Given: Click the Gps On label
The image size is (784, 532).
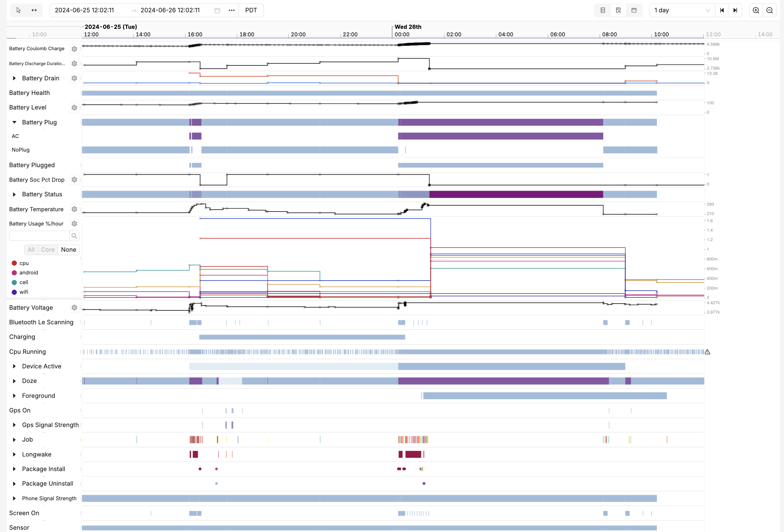Looking at the screenshot, I should point(19,410).
